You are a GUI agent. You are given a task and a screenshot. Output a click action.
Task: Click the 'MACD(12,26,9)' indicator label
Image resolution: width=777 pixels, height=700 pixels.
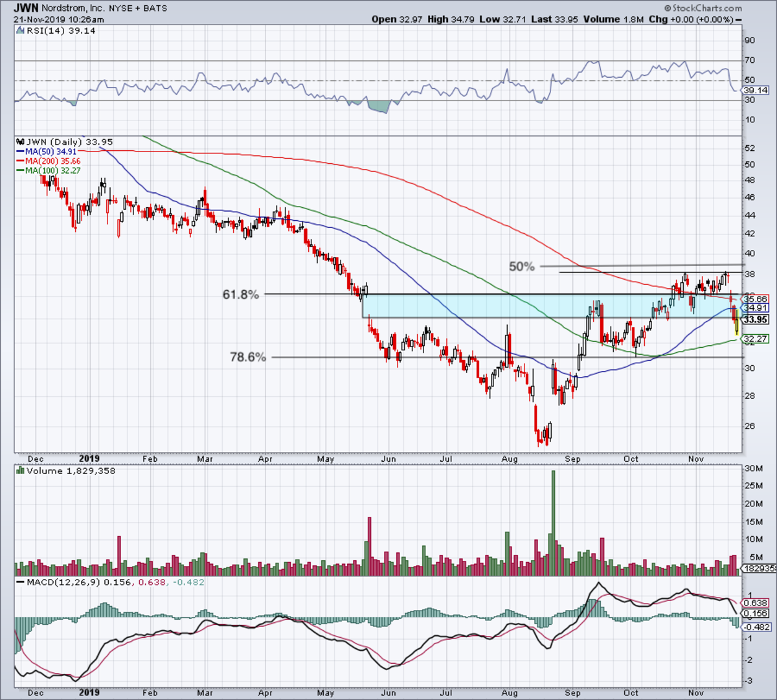(x=62, y=582)
